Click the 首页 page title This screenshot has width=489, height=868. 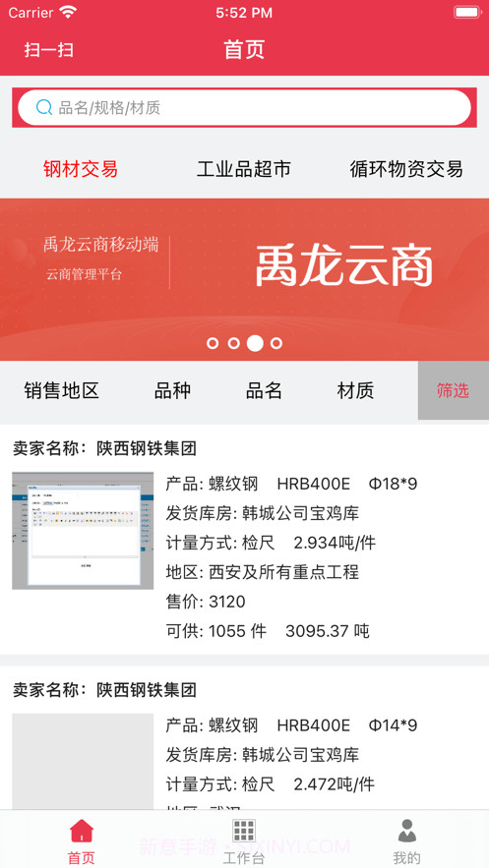(x=244, y=50)
